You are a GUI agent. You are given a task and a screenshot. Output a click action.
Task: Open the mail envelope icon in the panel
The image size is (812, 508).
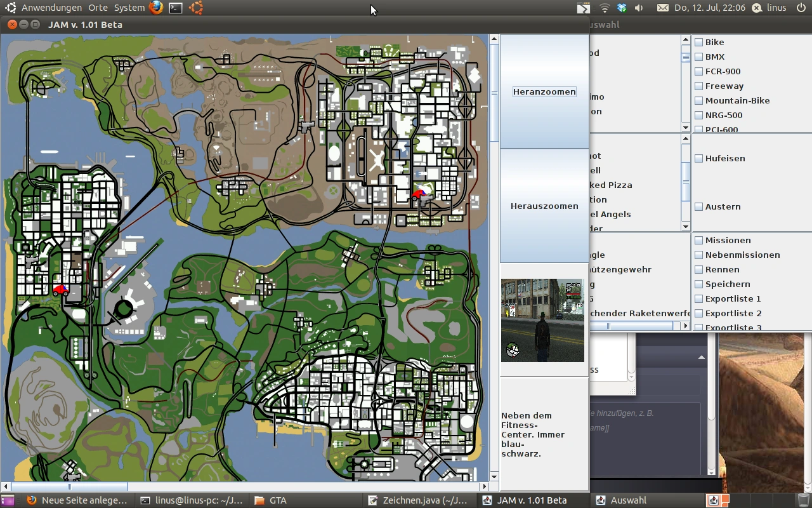[x=663, y=8]
